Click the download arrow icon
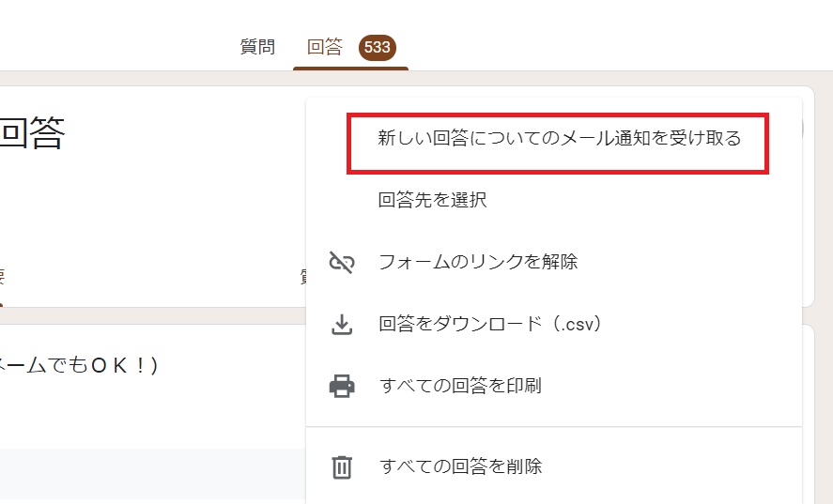833x504 pixels. pyautogui.click(x=342, y=324)
